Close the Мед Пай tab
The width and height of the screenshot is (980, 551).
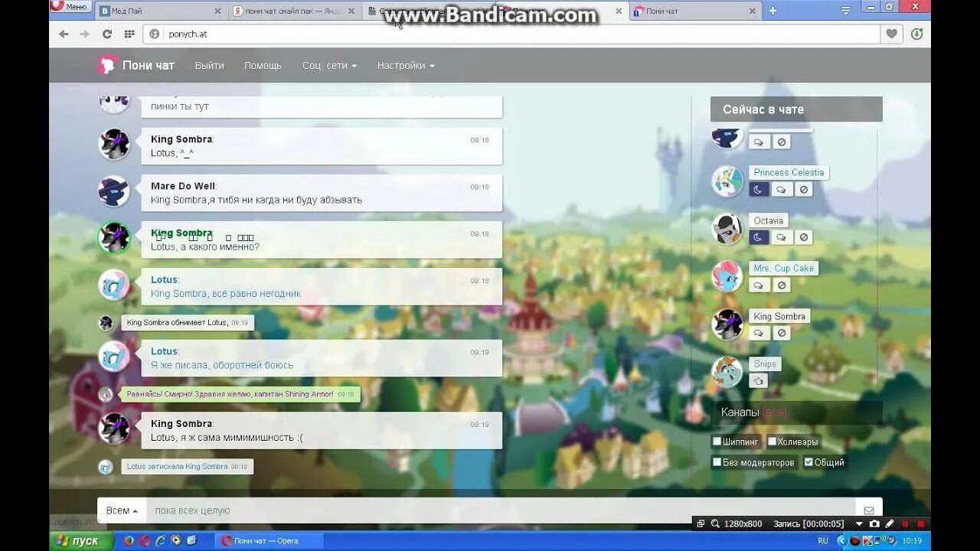coord(217,11)
